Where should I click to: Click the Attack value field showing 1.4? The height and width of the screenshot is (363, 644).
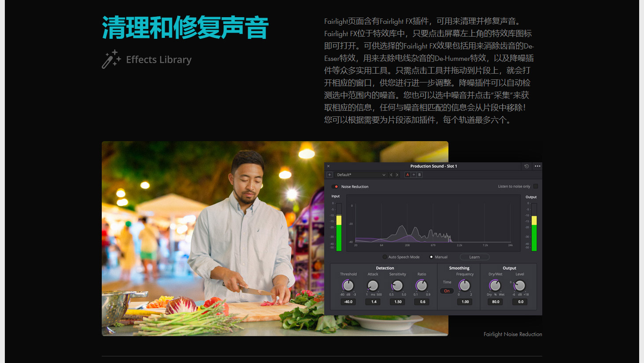[374, 302]
